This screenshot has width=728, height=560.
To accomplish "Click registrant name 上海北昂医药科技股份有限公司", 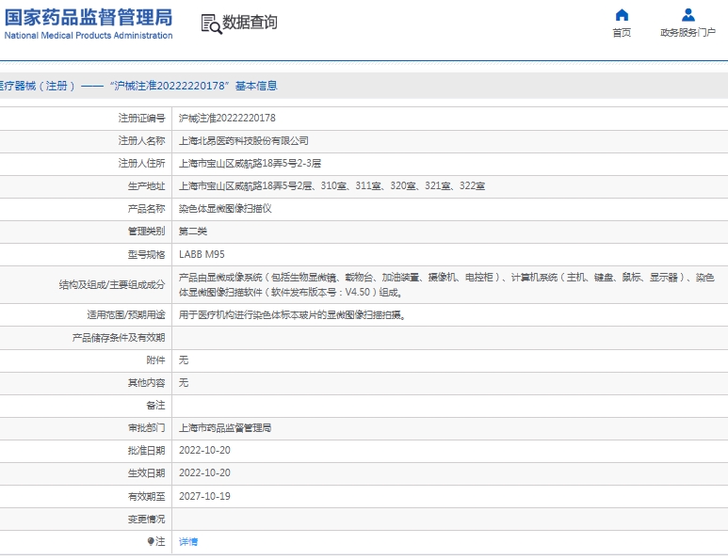I will coord(244,140).
